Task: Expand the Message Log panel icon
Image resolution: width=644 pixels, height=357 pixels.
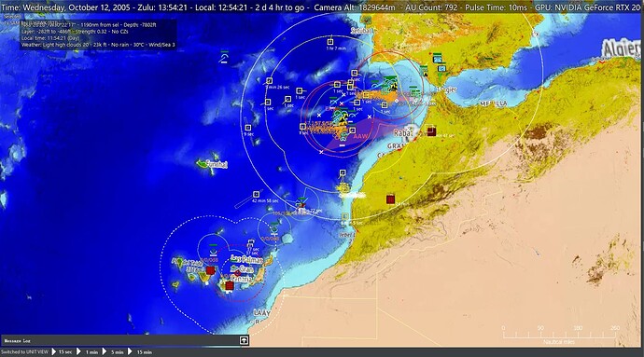Action: pyautogui.click(x=244, y=340)
